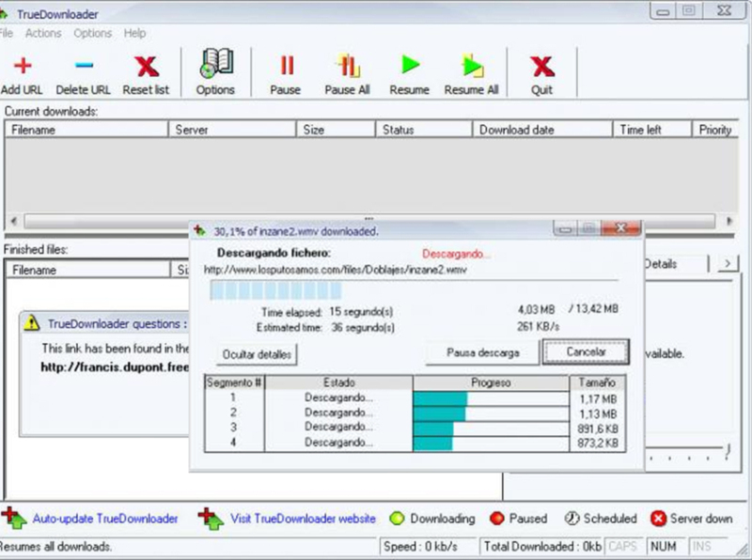Screen dimensions: 752x560
Task: Minimize the download progress dialog
Action: point(565,228)
